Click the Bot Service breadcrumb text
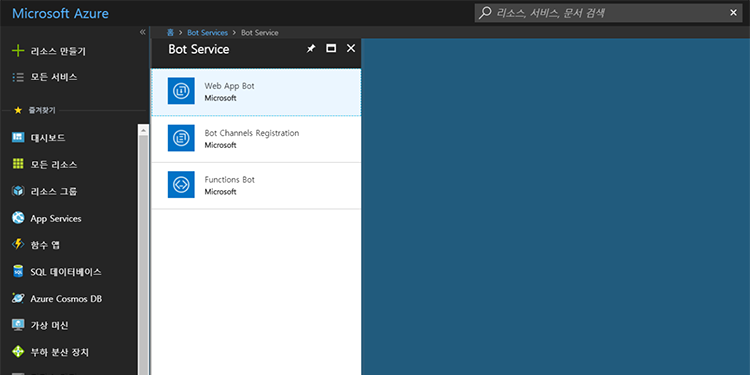The image size is (750, 375). 260,33
